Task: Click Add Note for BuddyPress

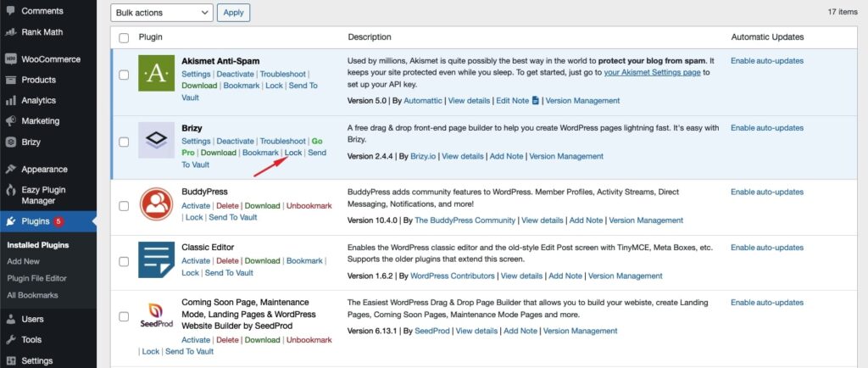Action: (586, 220)
